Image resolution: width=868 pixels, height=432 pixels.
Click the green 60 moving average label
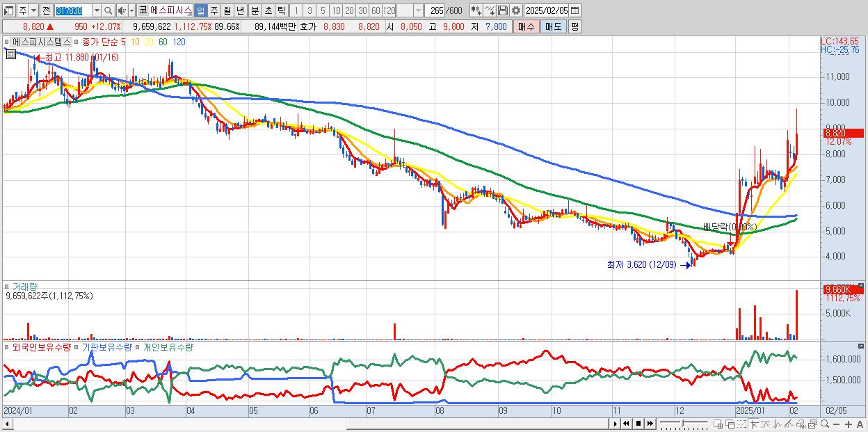point(163,42)
